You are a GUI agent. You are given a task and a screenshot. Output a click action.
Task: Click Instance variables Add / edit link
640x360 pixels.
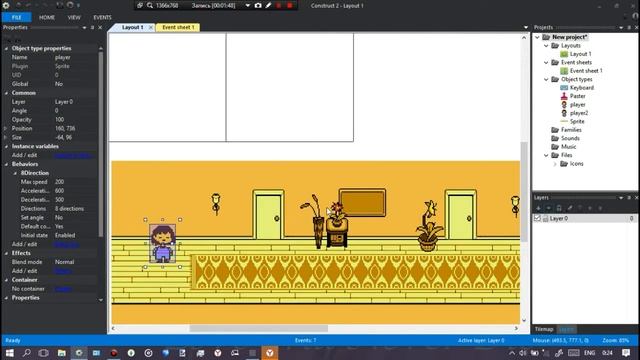(x=73, y=156)
